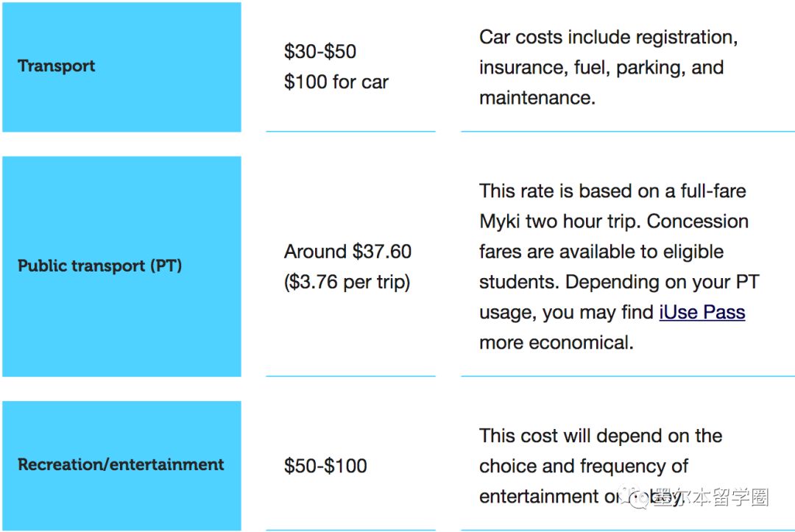Click "insurance, fuel, parking, and" line
The width and height of the screenshot is (795, 532).
click(601, 68)
